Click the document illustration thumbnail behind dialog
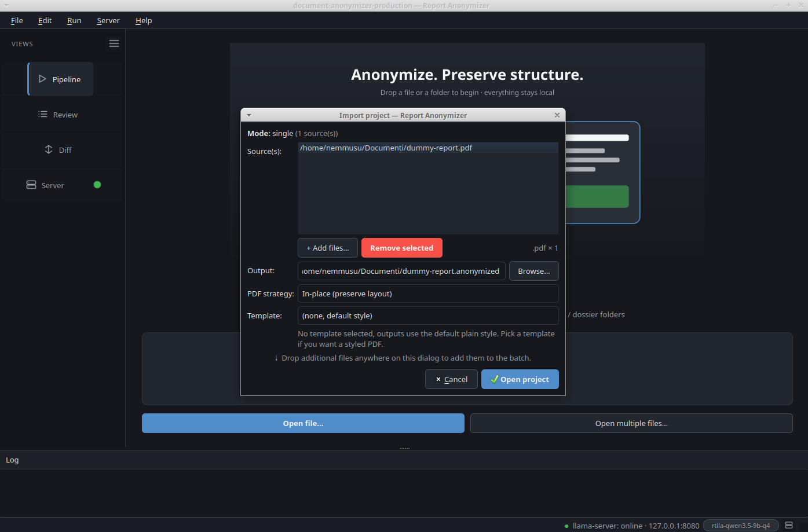The height and width of the screenshot is (532, 808). click(602, 172)
